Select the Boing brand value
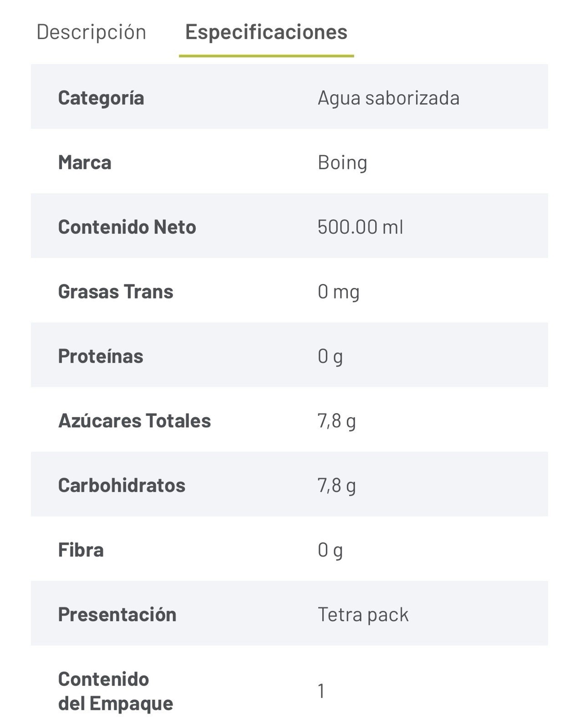579x728 pixels. click(x=342, y=163)
